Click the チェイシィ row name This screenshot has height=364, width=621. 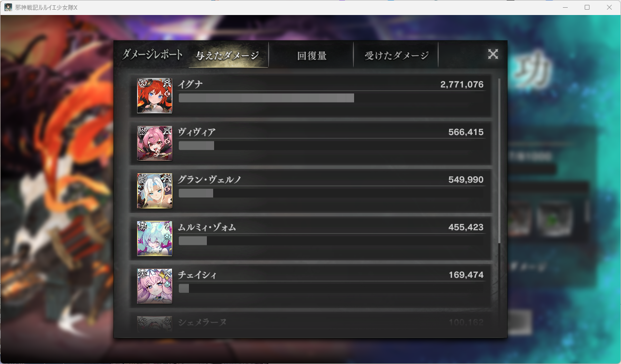coord(197,275)
